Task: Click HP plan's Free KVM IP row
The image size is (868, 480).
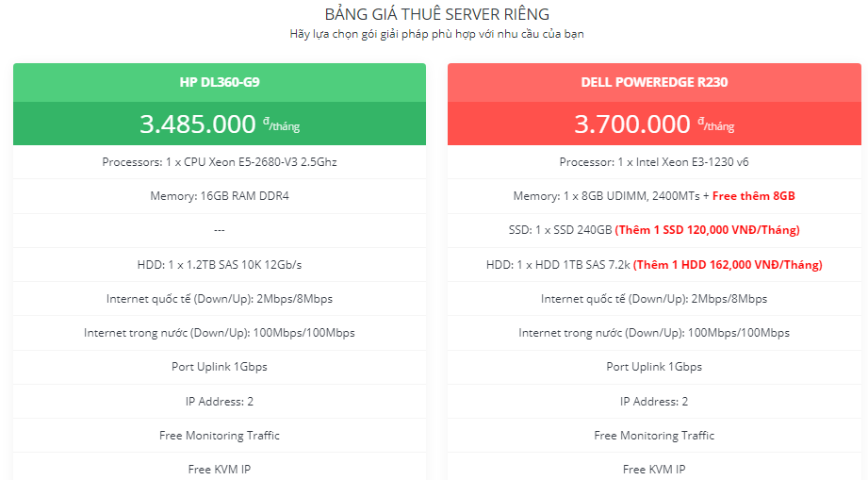Action: click(220, 469)
